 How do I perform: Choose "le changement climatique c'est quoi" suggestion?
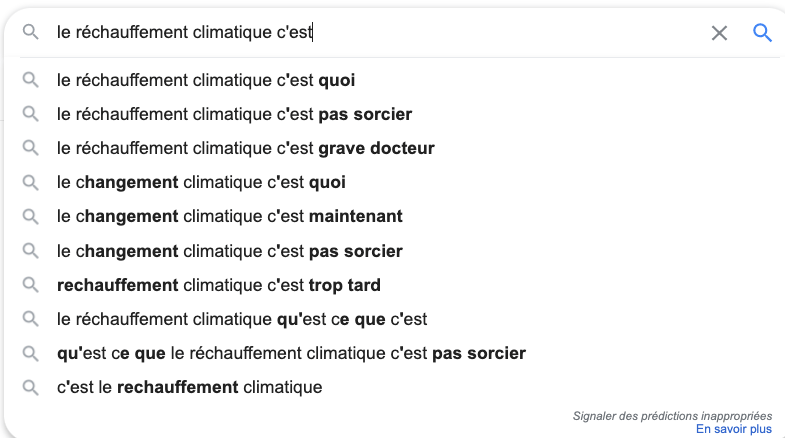(201, 182)
